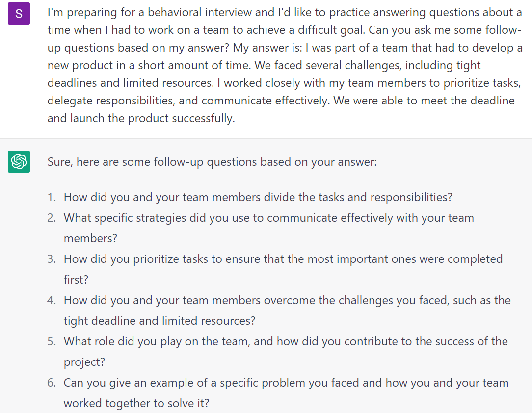Click the question on how you prioritized tasks
Image resolution: width=532 pixels, height=413 pixels.
click(283, 259)
